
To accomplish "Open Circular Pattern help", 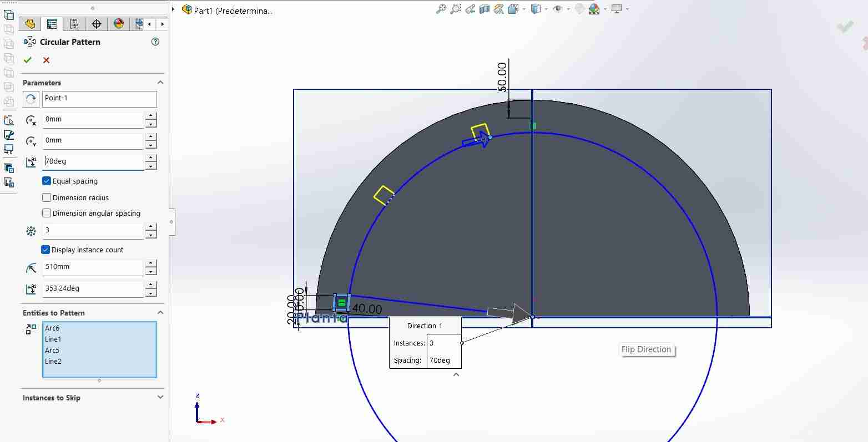I will coord(155,42).
